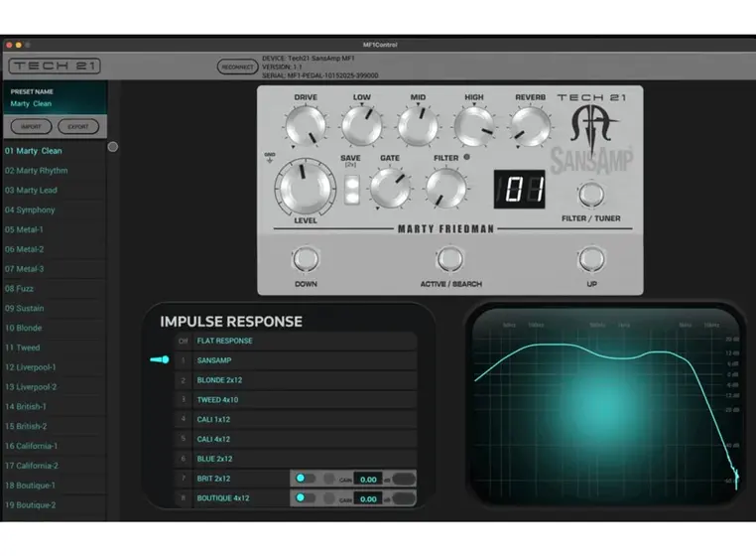Click the FILTER indicator LED
The image size is (756, 558).
point(466,157)
